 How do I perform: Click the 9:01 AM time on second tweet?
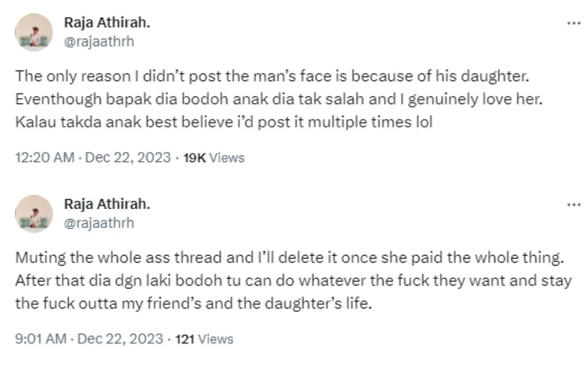(x=41, y=339)
